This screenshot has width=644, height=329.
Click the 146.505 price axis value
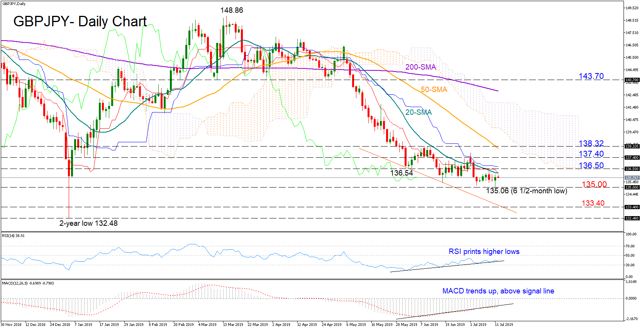(x=632, y=45)
